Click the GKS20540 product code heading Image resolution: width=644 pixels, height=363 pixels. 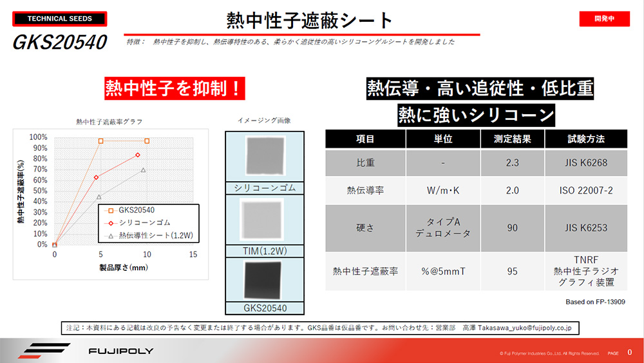pos(59,43)
